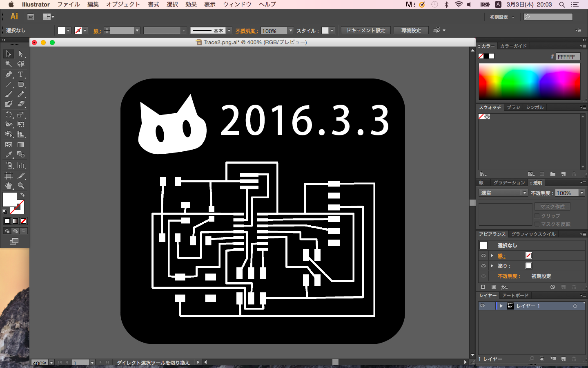Expand レイヤー 1 layer contents
Image resolution: width=588 pixels, height=368 pixels.
coord(501,306)
